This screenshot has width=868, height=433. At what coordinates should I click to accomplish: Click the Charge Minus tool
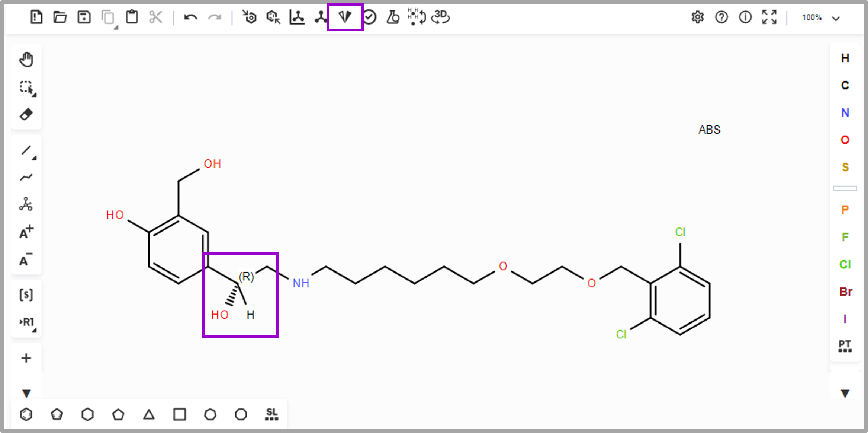26,260
